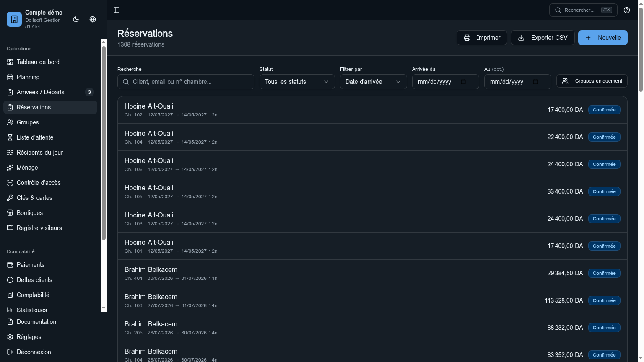Screen dimensions: 644x362
Task: Click Confirmée badge on 22 400,00 DA row
Action: (x=604, y=137)
